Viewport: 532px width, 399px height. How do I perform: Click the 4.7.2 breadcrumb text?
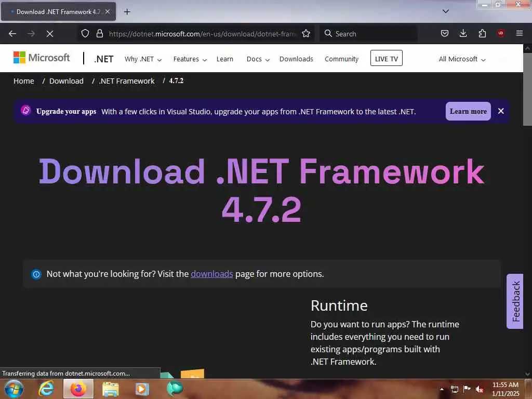click(176, 81)
